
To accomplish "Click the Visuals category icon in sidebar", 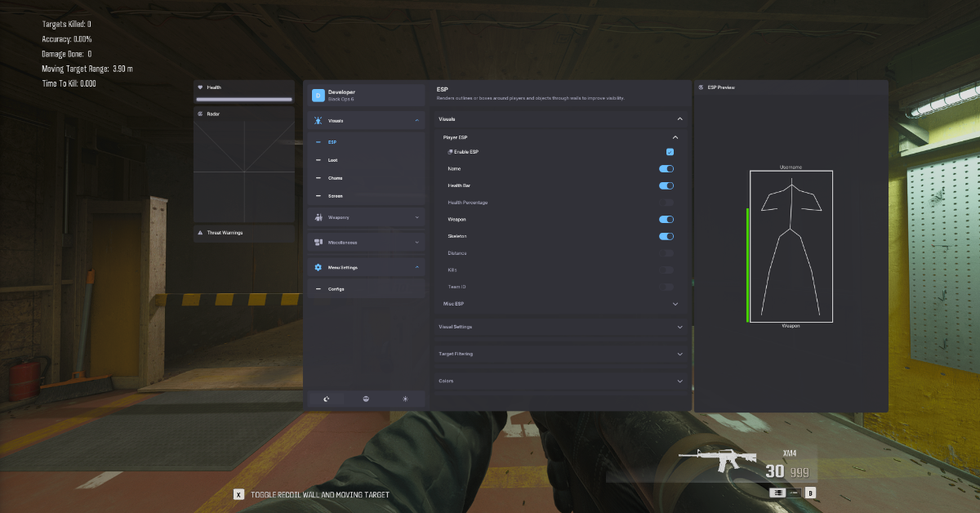I will (x=318, y=121).
